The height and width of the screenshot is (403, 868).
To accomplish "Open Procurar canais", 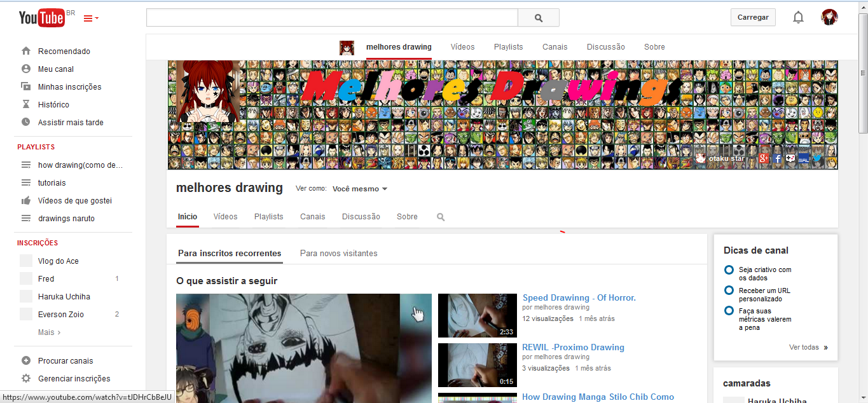I will 65,361.
